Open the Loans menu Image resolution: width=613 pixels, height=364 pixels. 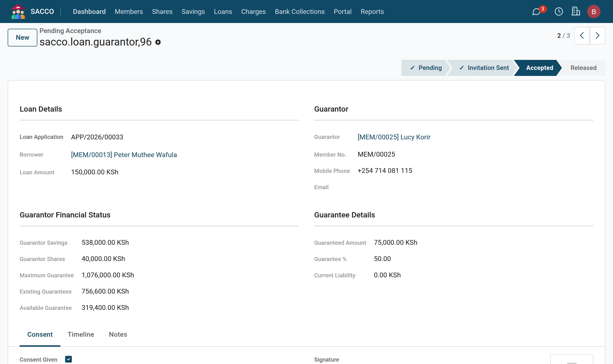223,11
